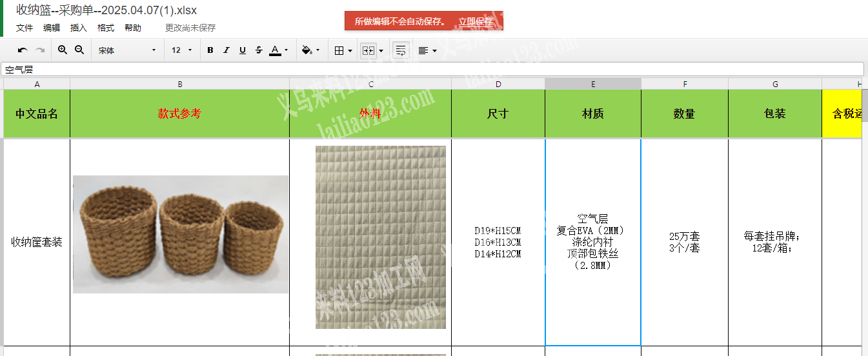Screen dimensions: 868x356
Task: Toggle underline formatting
Action: pyautogui.click(x=243, y=50)
